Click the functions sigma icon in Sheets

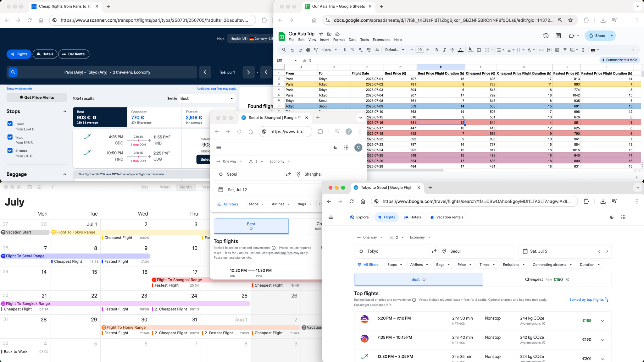pos(583,50)
